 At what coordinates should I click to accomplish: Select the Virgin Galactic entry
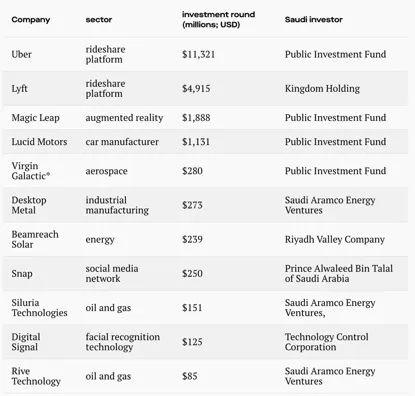click(31, 171)
